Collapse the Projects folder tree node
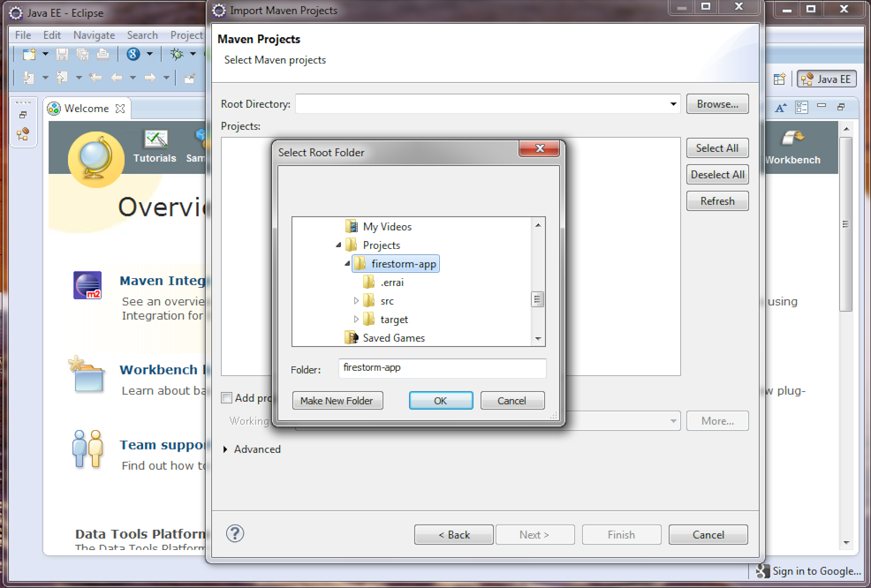Screen dimensions: 871x588 point(338,245)
